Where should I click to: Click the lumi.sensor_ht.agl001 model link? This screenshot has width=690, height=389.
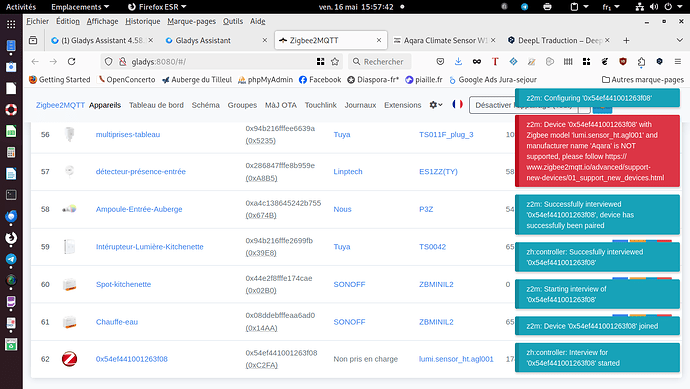click(x=456, y=359)
